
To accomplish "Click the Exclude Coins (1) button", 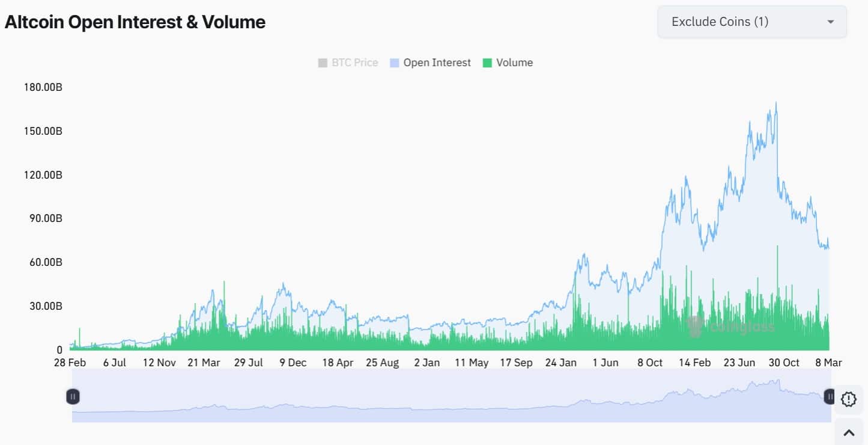I will coord(751,22).
